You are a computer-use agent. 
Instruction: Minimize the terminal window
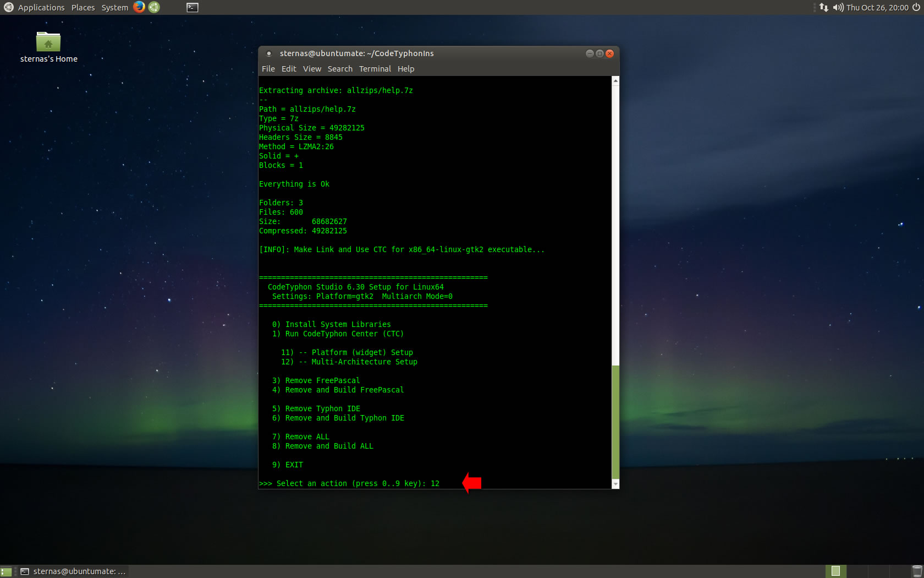point(590,53)
